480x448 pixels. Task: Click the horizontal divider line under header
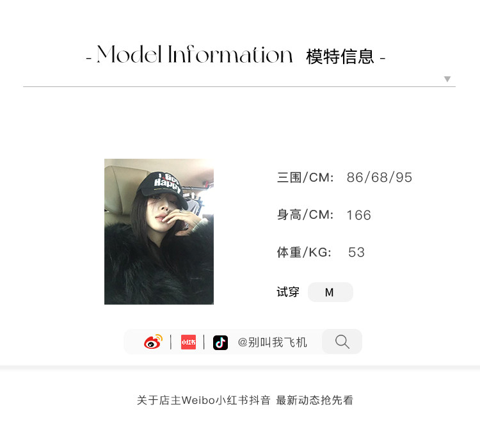point(239,86)
